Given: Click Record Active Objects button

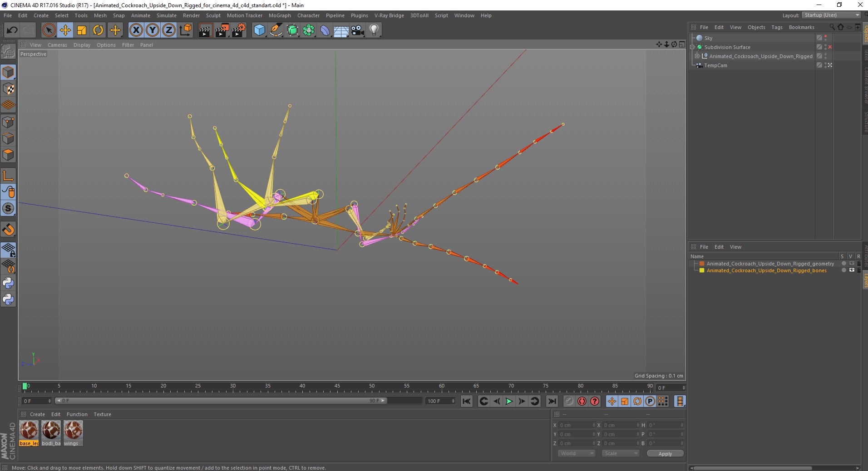Looking at the screenshot, I should (569, 401).
